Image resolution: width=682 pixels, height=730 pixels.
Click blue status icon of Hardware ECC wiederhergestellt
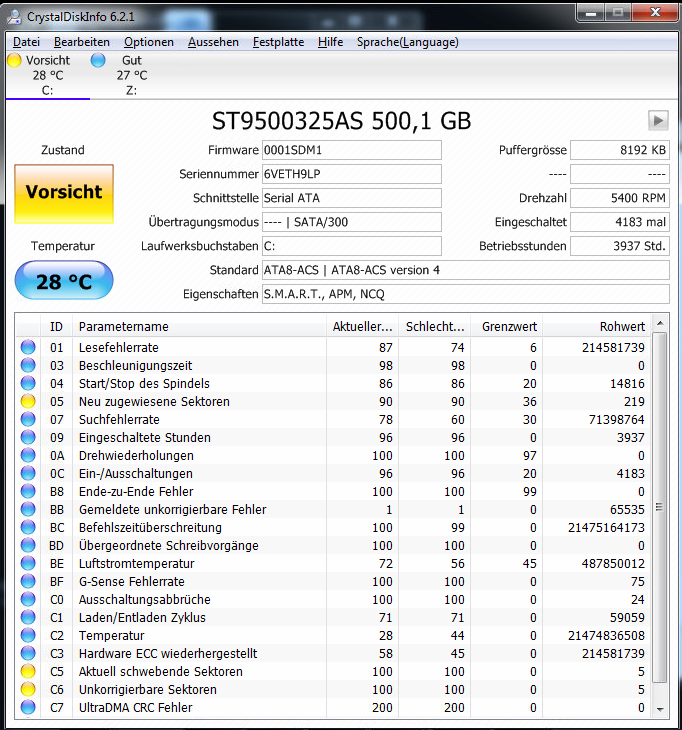(28, 653)
